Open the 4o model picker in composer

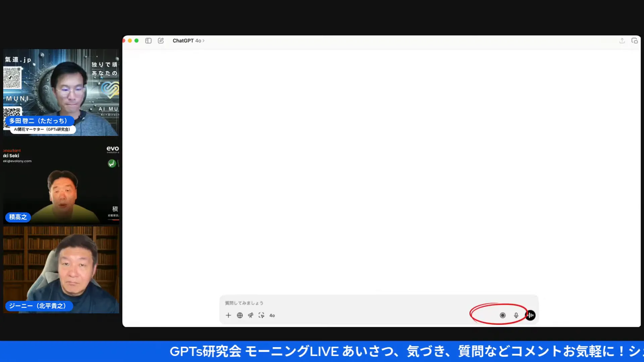pos(272,315)
